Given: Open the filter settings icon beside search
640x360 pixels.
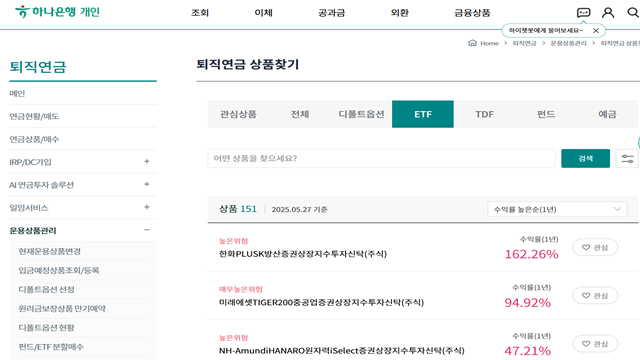Looking at the screenshot, I should [x=627, y=158].
